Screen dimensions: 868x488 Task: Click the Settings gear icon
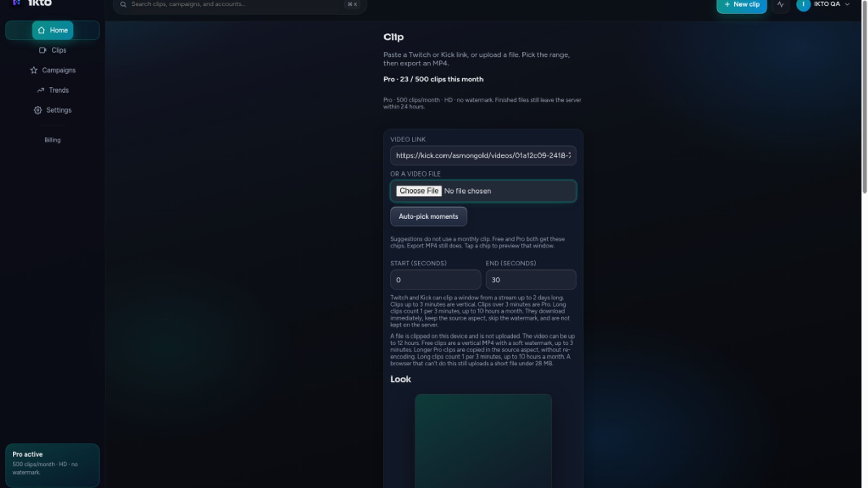38,110
